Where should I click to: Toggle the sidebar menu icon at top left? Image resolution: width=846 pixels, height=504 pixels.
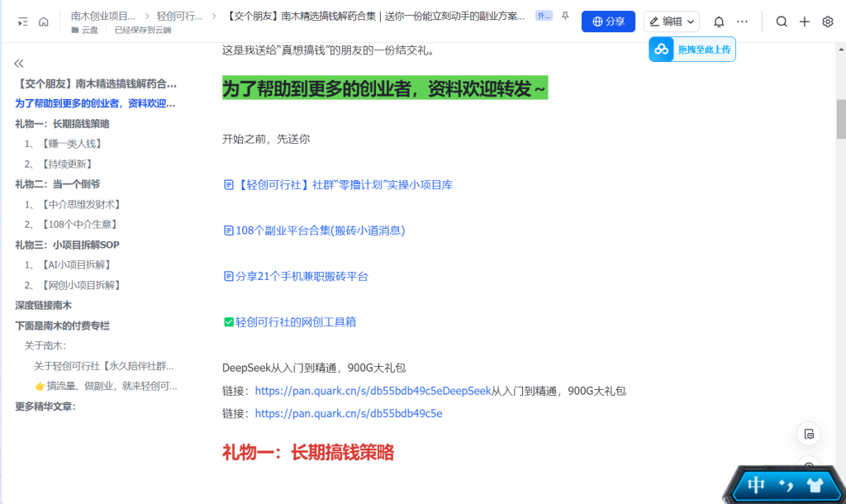pos(23,21)
